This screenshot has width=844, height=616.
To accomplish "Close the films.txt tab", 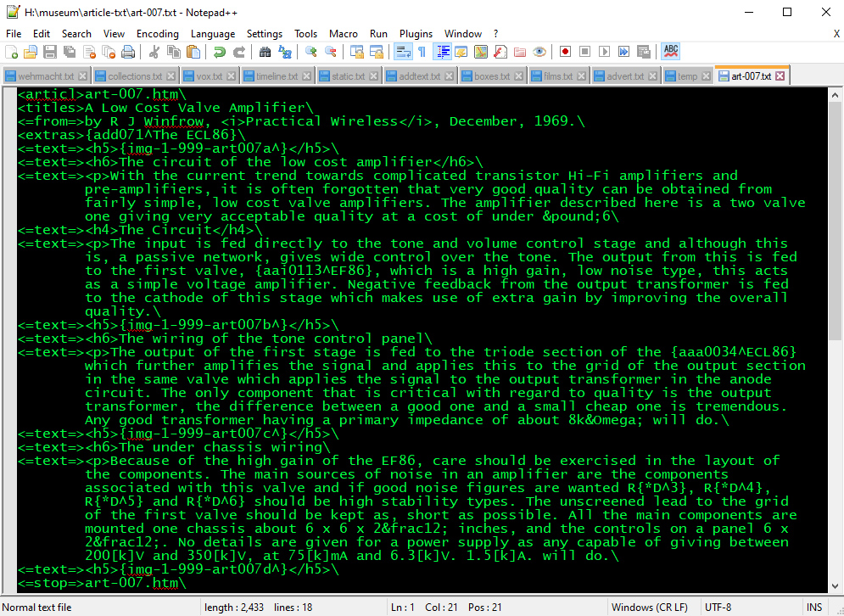I will pyautogui.click(x=581, y=76).
